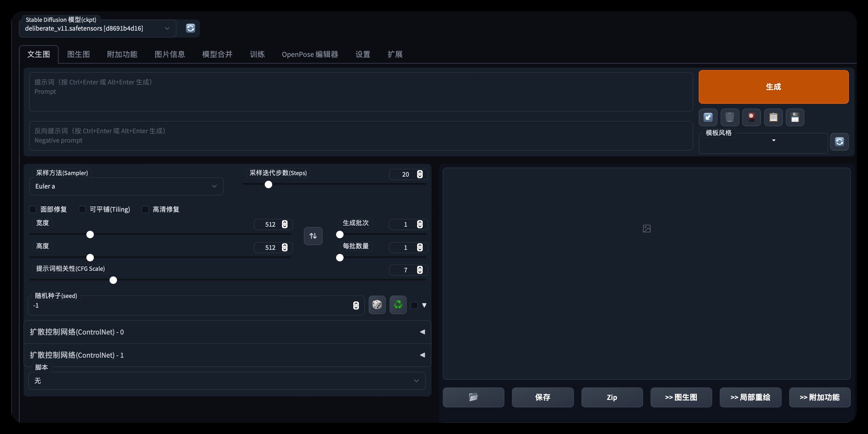Screen dimensions: 868x434
Task: Click the 每批数量 slider handle
Action: pos(340,258)
